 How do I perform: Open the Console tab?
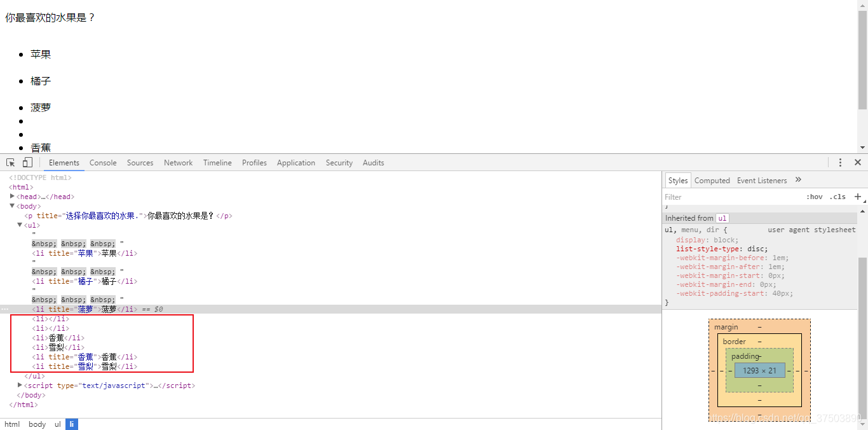(x=103, y=163)
